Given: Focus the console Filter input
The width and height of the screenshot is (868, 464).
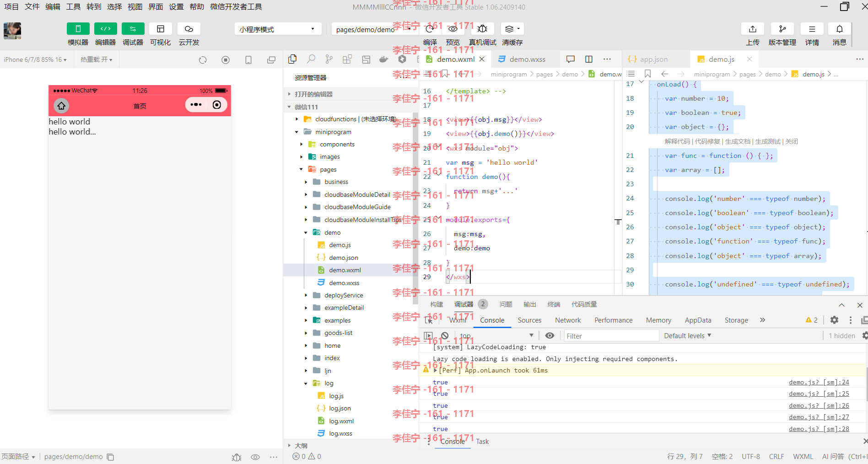Looking at the screenshot, I should [611, 336].
